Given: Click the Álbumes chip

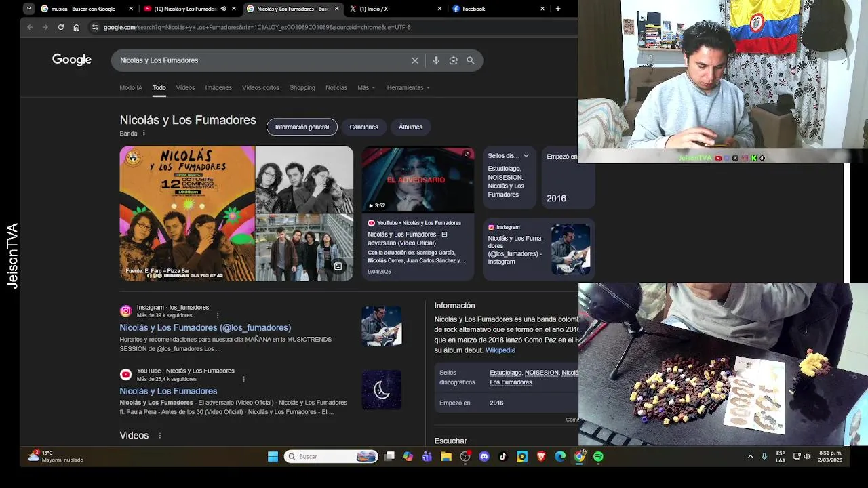Looking at the screenshot, I should 410,127.
